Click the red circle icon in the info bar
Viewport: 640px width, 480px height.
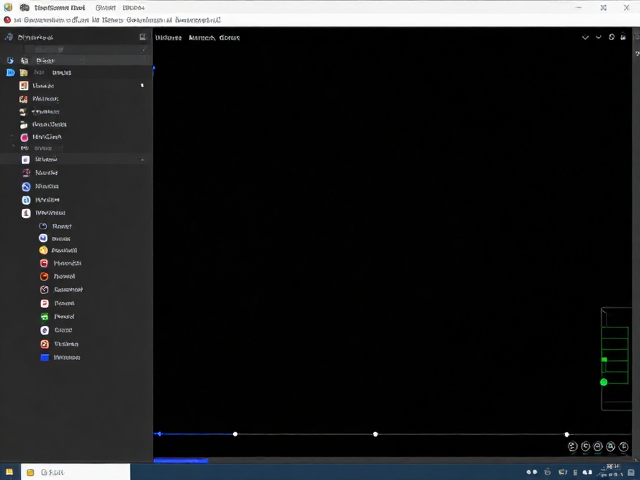[7, 20]
